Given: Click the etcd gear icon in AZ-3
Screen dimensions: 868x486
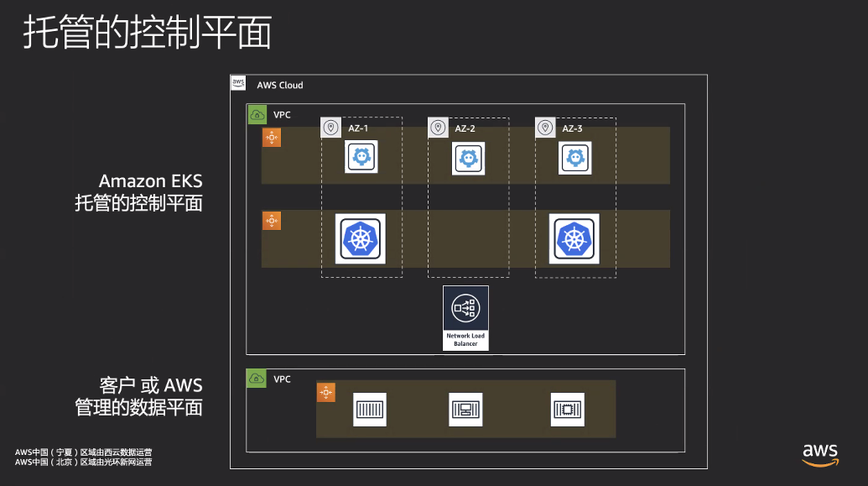Looking at the screenshot, I should (x=575, y=158).
